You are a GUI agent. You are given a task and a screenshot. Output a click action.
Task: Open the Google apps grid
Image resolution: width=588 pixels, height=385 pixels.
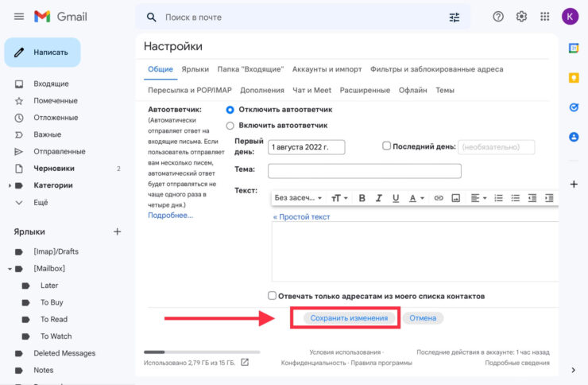[x=545, y=17]
